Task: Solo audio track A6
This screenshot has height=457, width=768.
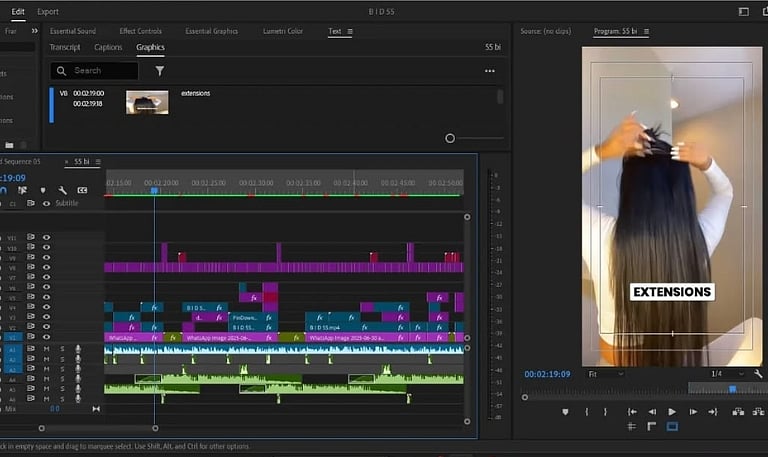Action: point(62,399)
